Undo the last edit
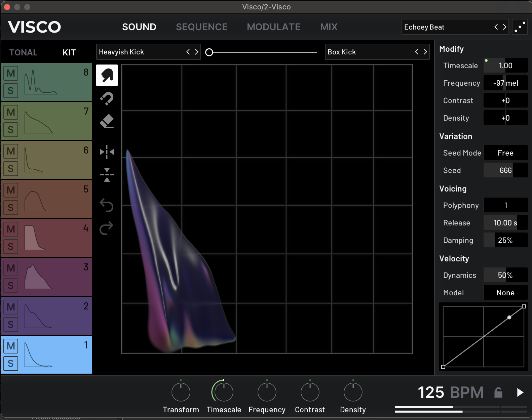 [107, 205]
